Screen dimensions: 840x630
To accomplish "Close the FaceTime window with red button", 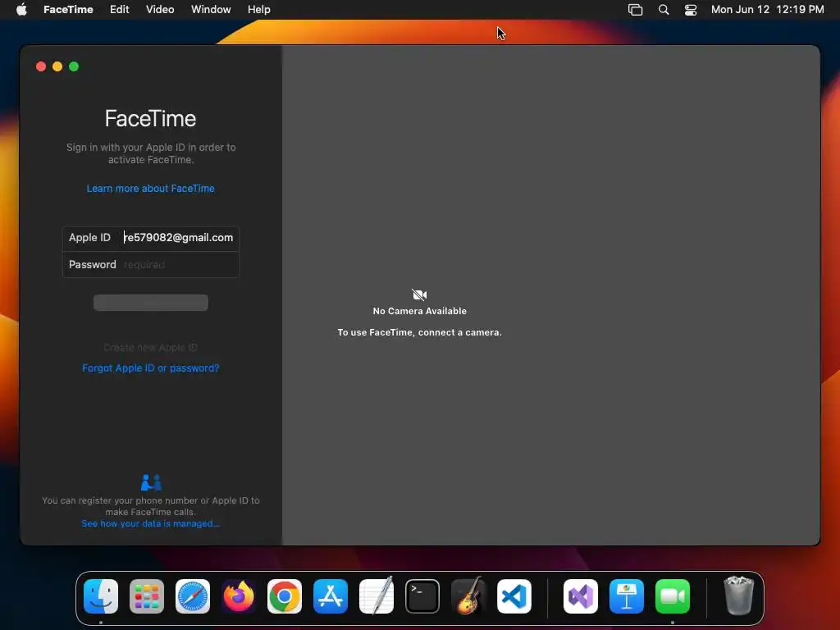I will 41,66.
